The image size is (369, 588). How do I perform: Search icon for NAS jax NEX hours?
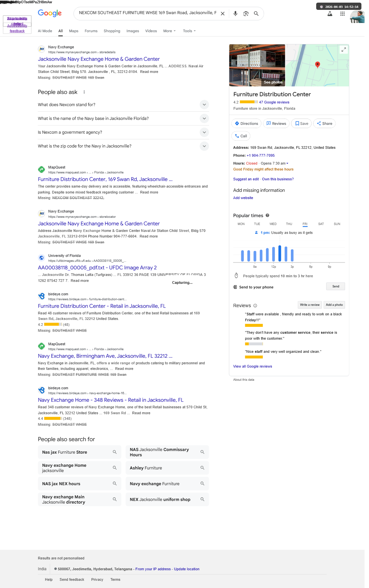(x=115, y=484)
